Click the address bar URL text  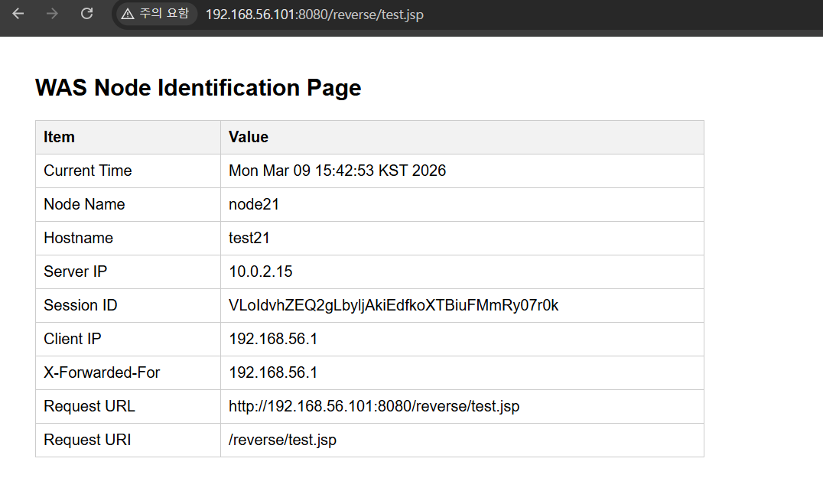pos(314,15)
